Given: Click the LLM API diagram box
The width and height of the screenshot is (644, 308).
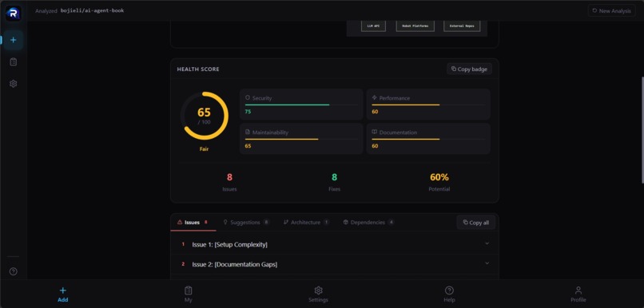Looking at the screenshot, I should (x=373, y=26).
